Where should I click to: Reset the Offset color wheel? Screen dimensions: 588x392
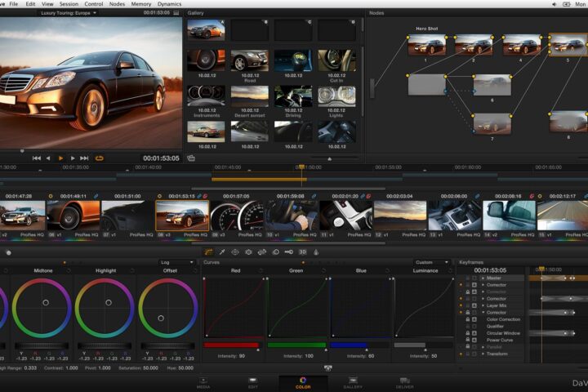(194, 270)
